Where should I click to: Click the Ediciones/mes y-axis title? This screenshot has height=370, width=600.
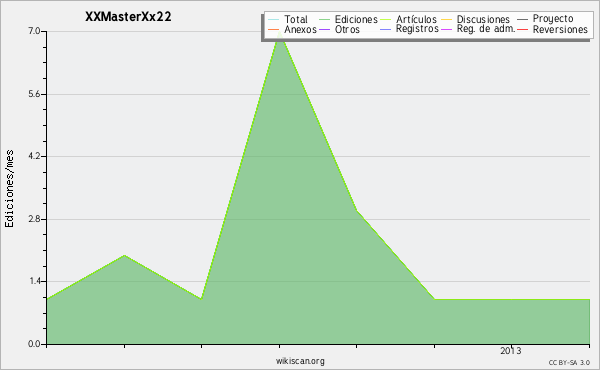click(x=9, y=189)
